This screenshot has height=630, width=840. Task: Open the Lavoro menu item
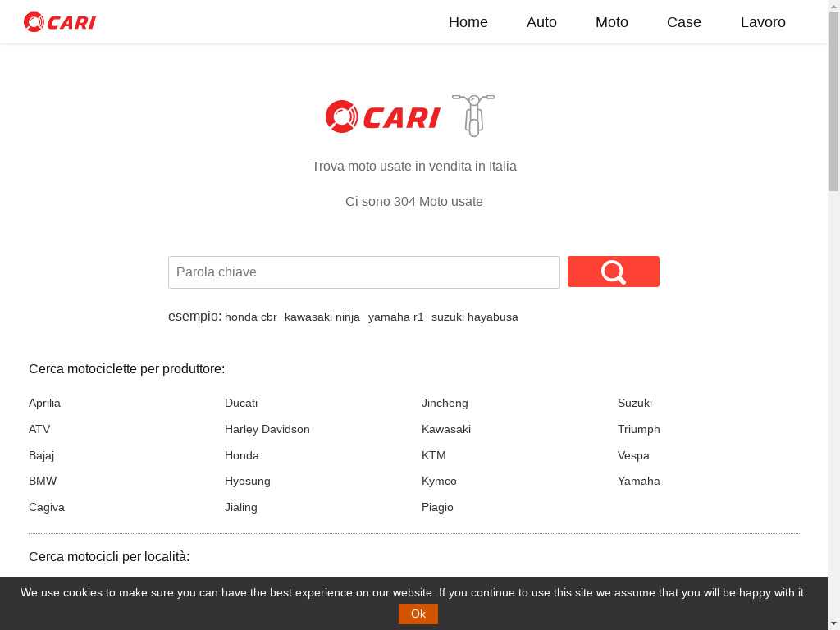point(763,22)
